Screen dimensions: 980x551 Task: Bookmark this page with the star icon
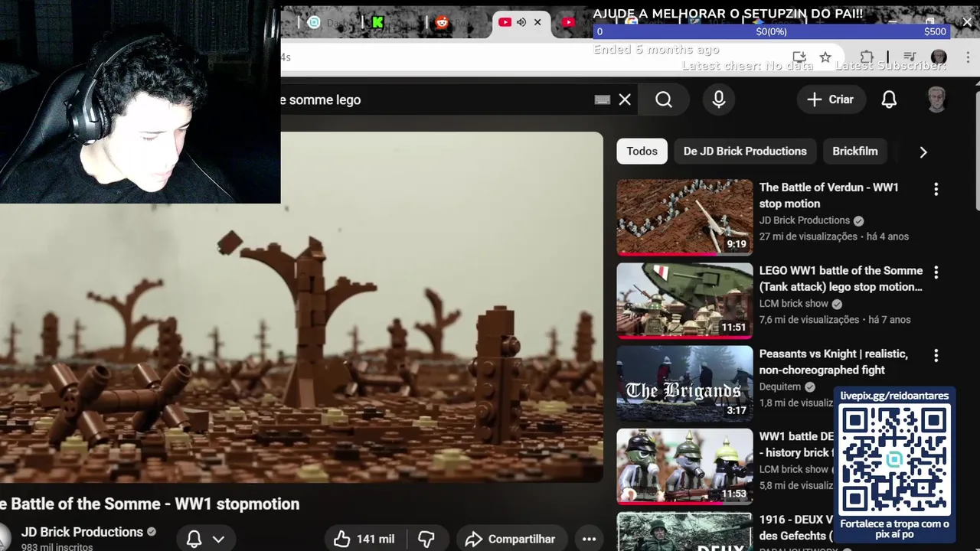825,57
